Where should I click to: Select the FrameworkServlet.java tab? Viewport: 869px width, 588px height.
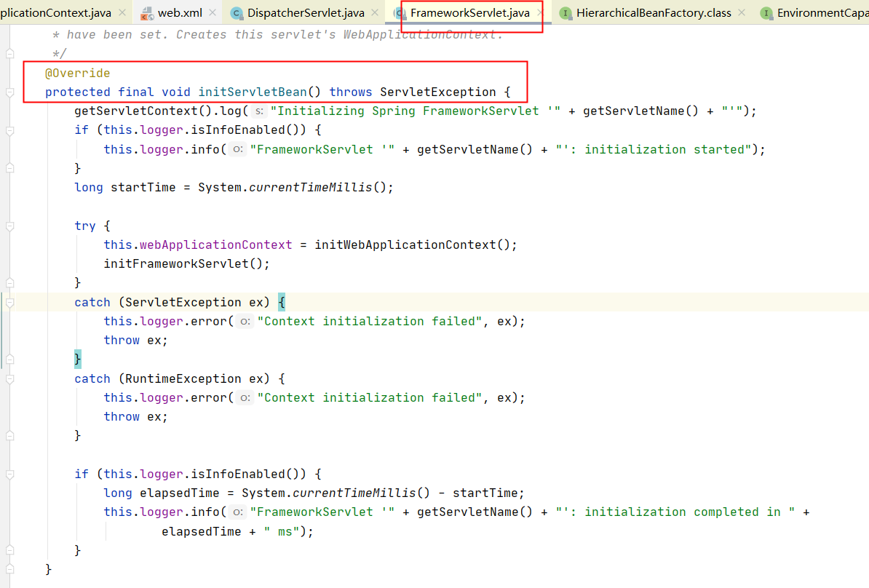tap(470, 13)
